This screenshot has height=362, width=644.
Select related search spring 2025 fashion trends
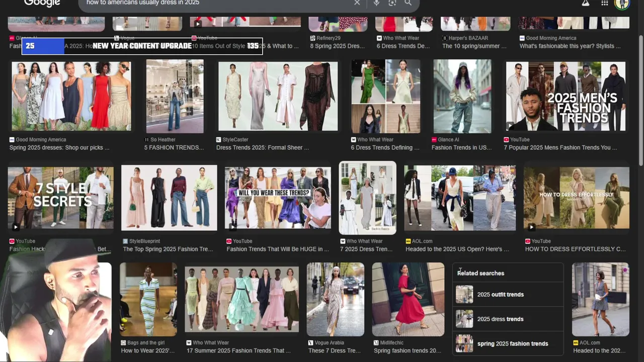pos(508,344)
